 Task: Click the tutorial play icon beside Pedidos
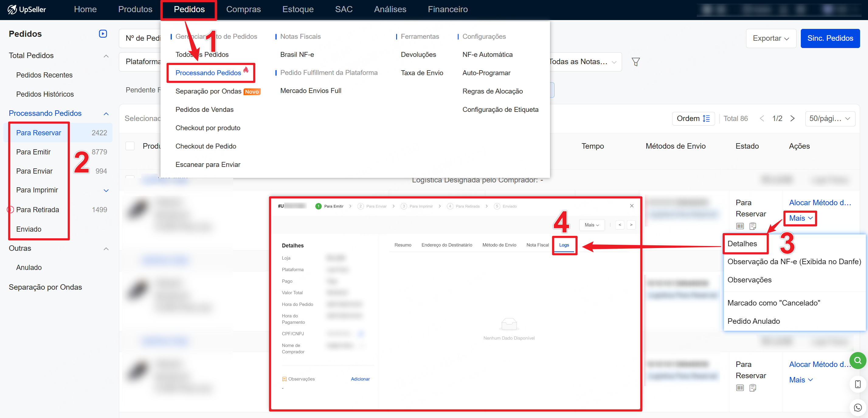click(x=103, y=34)
